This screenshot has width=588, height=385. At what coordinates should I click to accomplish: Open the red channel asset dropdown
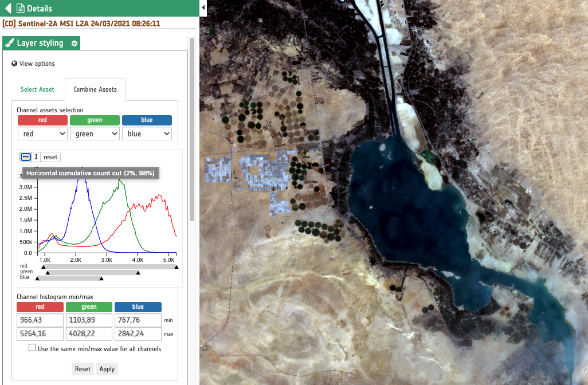(x=42, y=133)
